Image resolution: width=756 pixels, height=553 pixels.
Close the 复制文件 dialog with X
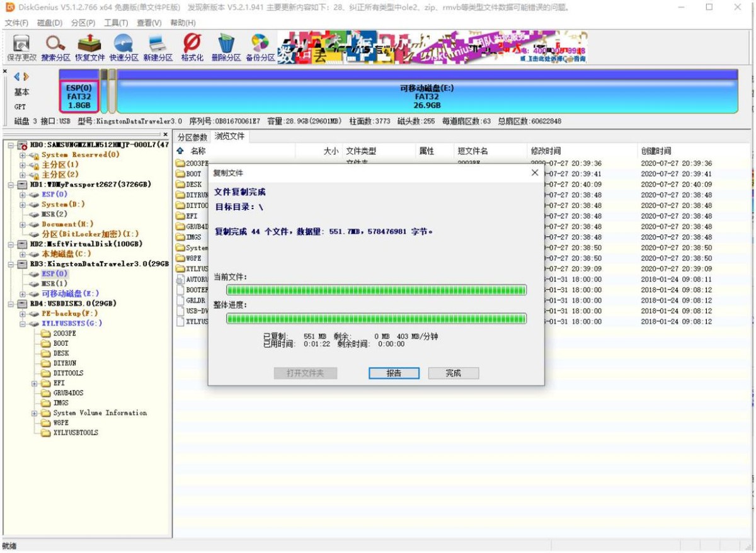coord(535,173)
